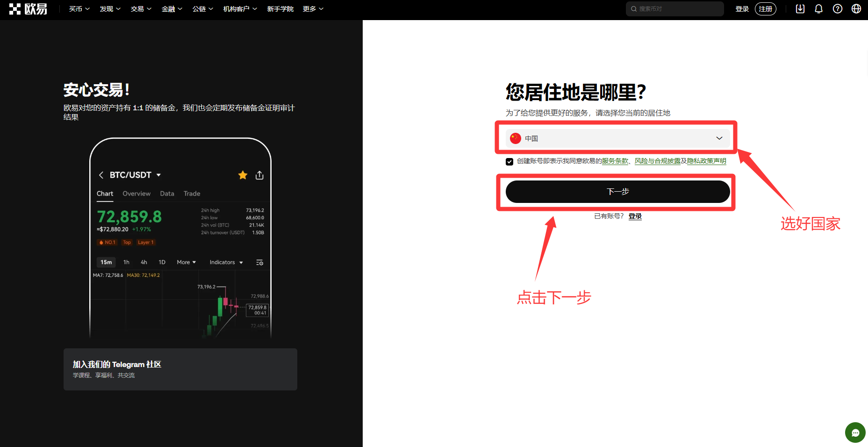The image size is (868, 447).
Task: Expand the 发现 menu
Action: point(110,9)
